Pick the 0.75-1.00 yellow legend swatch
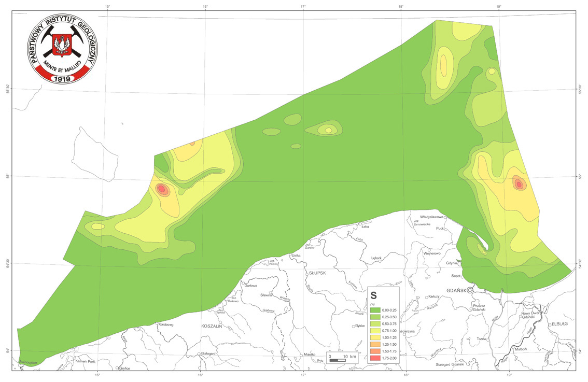This screenshot has height=382, width=588. click(376, 330)
